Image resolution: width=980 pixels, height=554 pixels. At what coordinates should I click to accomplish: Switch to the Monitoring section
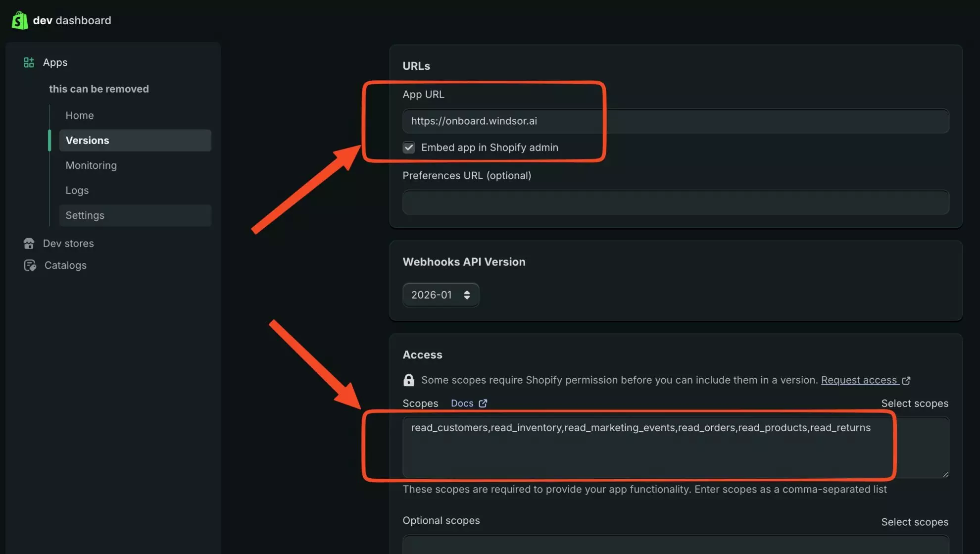(91, 165)
